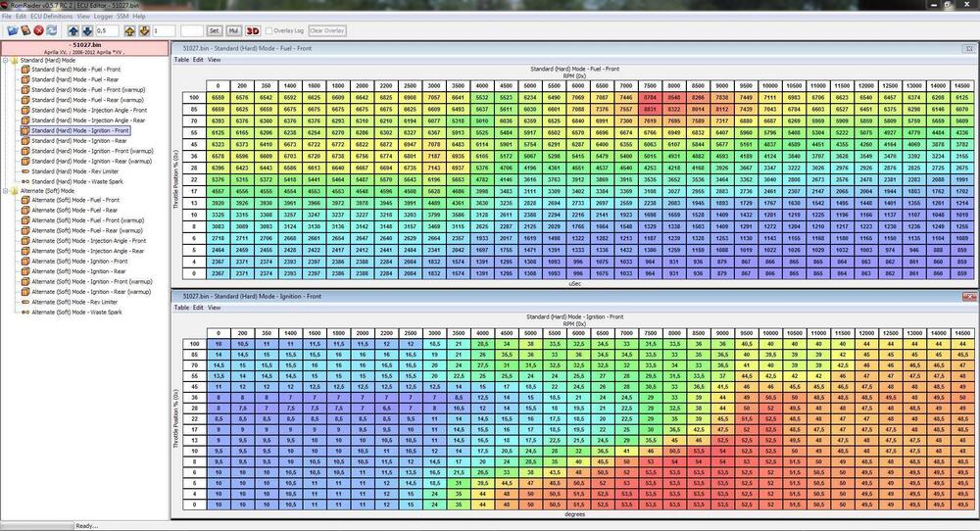Click the 14500 RPM header in Ignition table
Image resolution: width=980 pixels, height=531 pixels.
962,334
